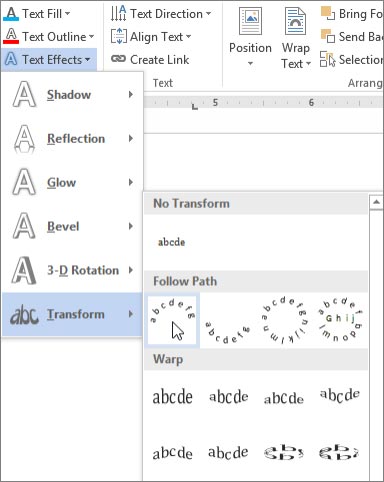
Task: Click the Wrap Text icon
Action: (x=295, y=21)
